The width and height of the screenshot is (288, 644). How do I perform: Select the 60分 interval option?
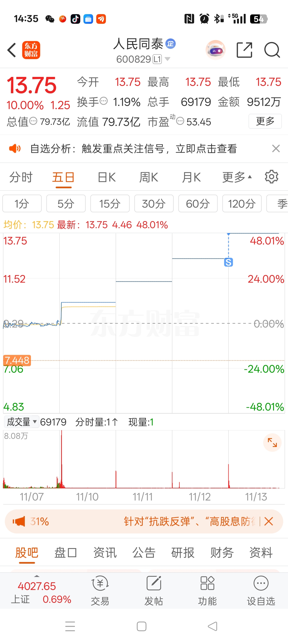(198, 203)
